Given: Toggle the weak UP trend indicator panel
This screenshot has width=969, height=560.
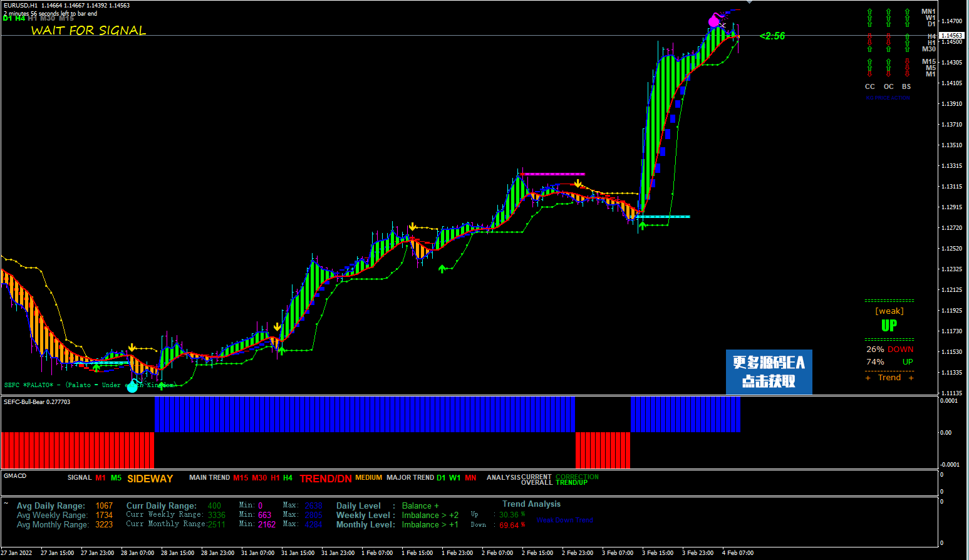Looking at the screenshot, I should 889,324.
